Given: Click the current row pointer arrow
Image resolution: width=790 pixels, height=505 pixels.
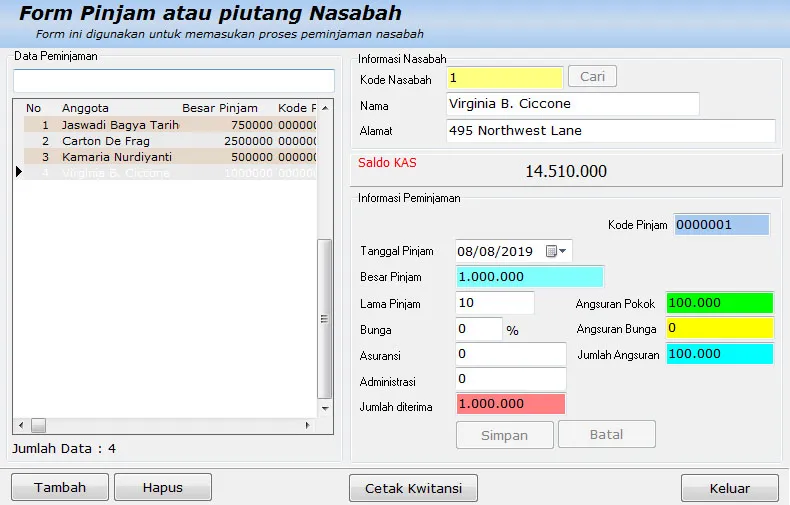Looking at the screenshot, I should pyautogui.click(x=19, y=172).
